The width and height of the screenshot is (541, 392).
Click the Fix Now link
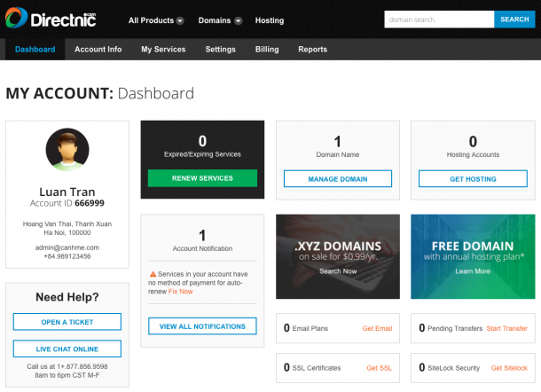[x=180, y=291]
